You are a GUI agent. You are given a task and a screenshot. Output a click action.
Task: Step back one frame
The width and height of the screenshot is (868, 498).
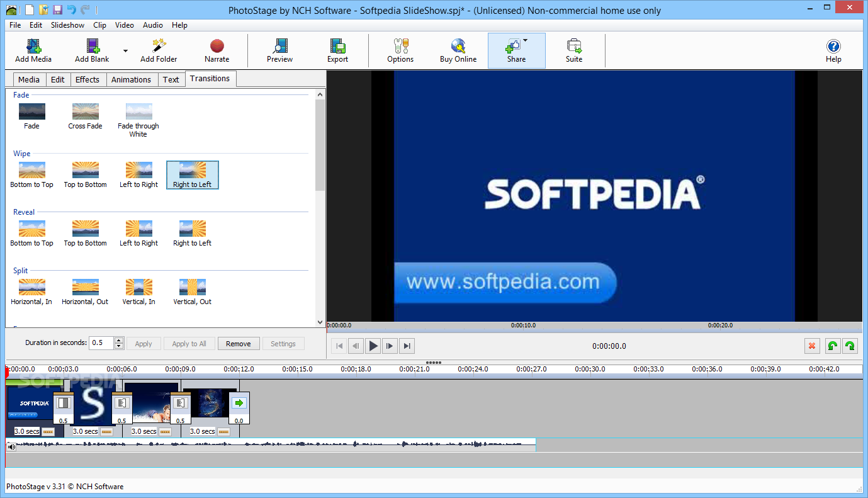[356, 346]
